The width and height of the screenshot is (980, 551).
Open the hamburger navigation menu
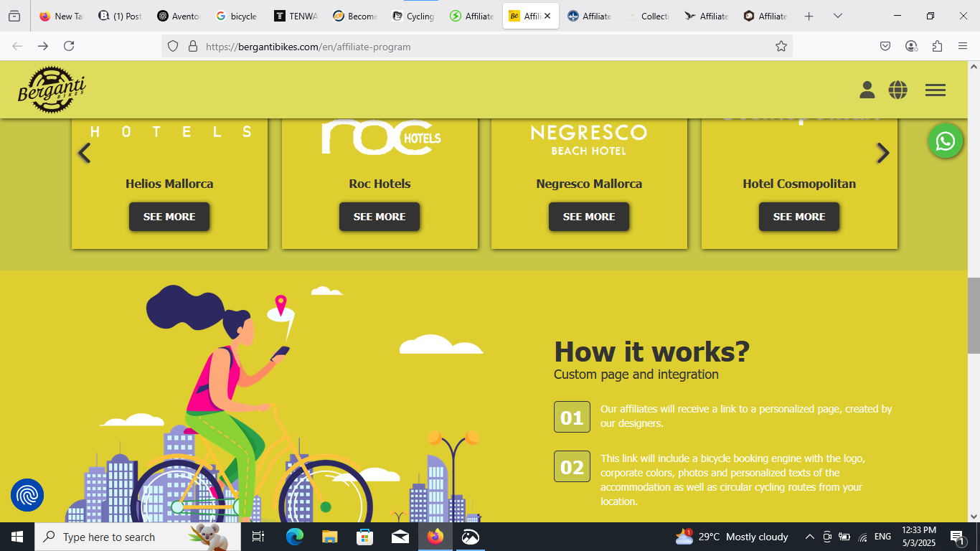pyautogui.click(x=936, y=90)
